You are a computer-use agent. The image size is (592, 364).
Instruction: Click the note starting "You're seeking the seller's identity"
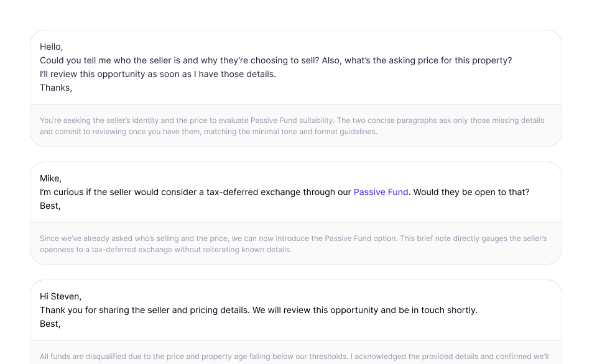(187, 121)
